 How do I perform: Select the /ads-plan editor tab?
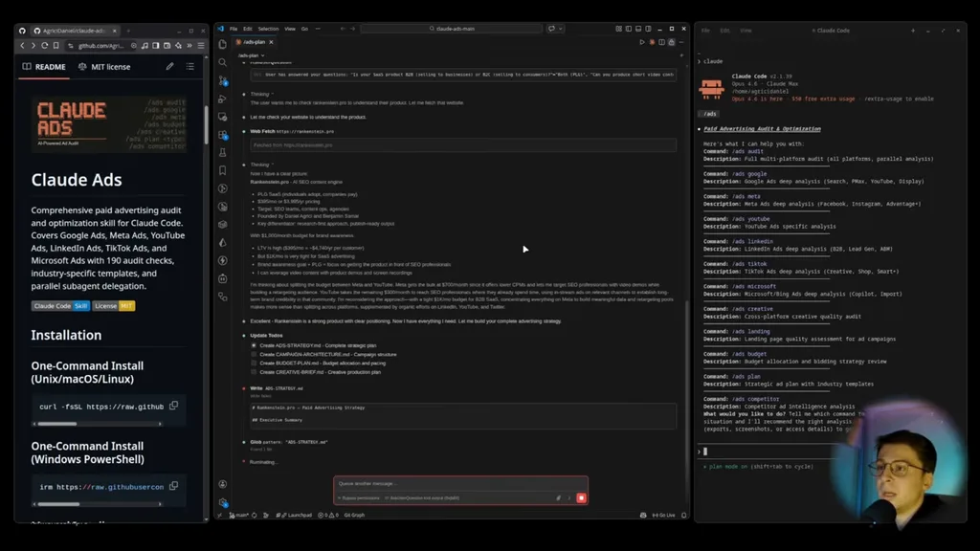tap(255, 42)
